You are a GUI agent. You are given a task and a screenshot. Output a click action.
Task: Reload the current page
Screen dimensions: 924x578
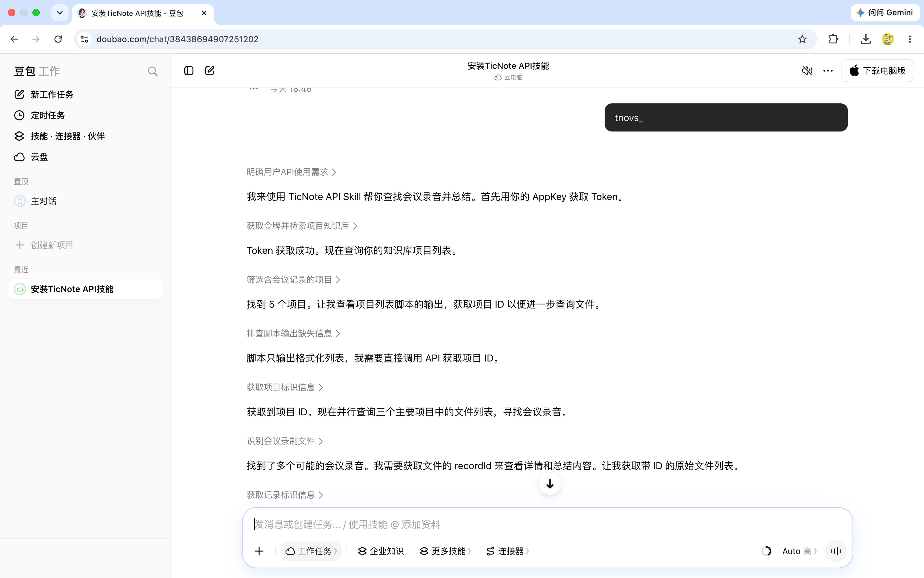(58, 39)
